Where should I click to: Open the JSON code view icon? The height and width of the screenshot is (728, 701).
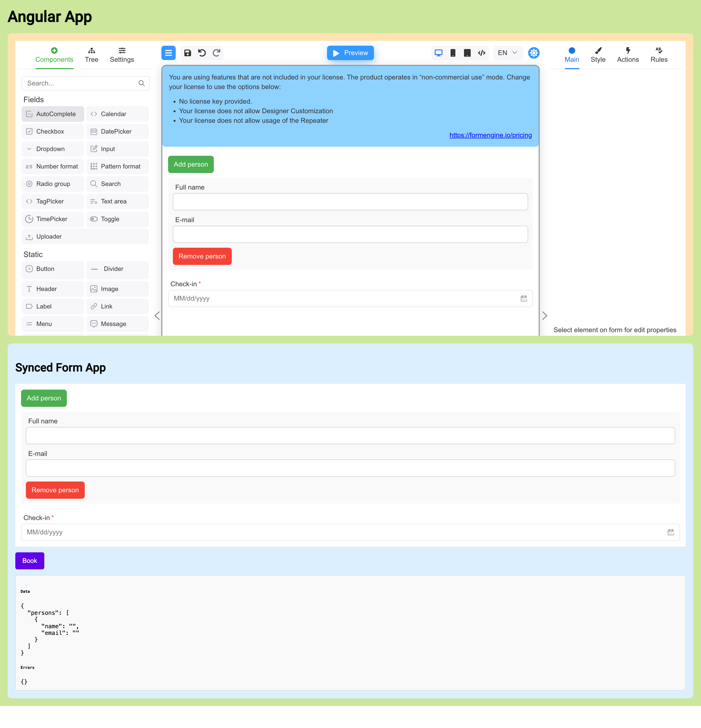pyautogui.click(x=482, y=53)
